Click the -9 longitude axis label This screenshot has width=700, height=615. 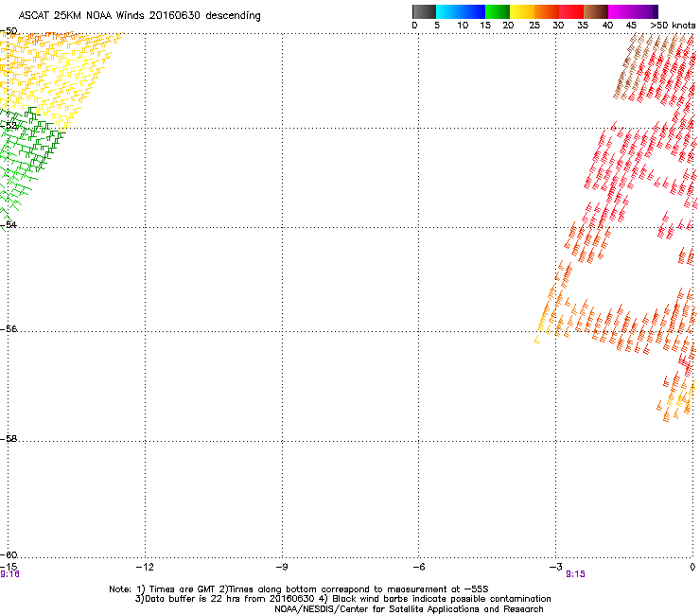pyautogui.click(x=282, y=567)
